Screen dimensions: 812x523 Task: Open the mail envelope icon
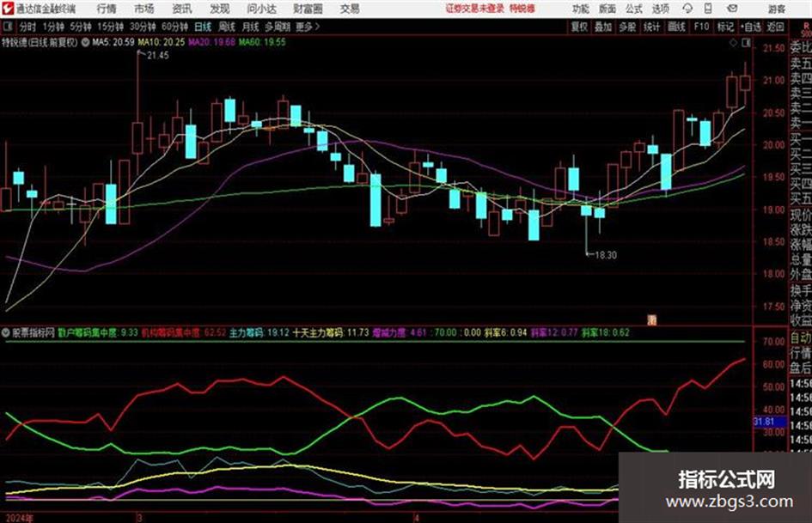[x=732, y=9]
